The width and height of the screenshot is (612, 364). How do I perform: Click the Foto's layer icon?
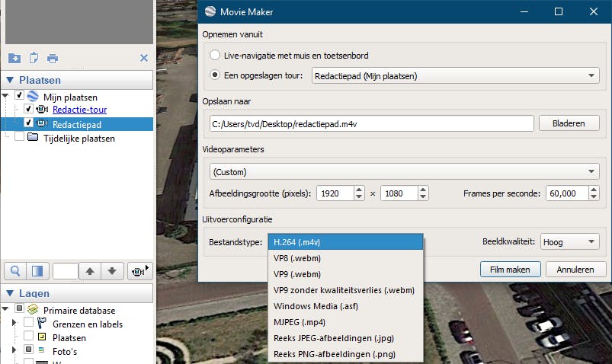point(41,350)
